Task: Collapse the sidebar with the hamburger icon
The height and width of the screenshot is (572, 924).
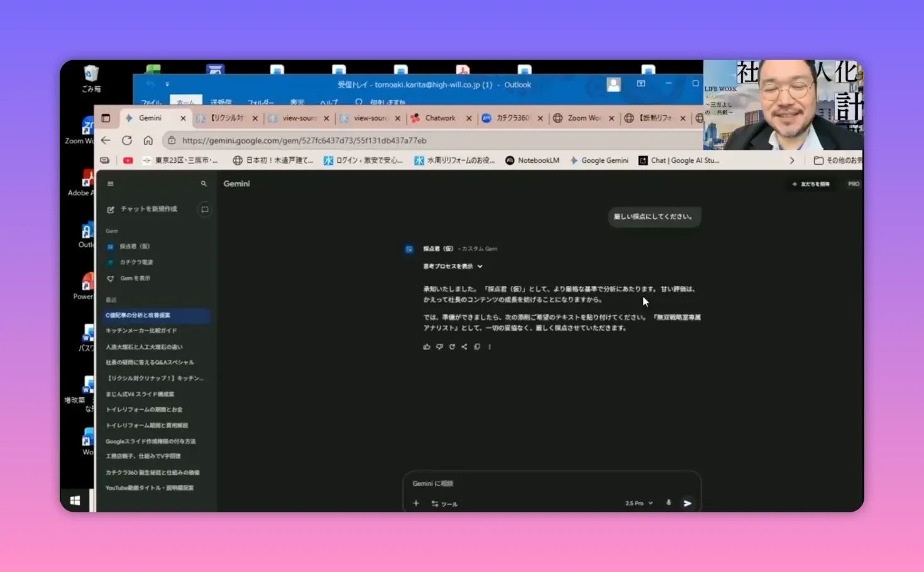Action: tap(111, 184)
